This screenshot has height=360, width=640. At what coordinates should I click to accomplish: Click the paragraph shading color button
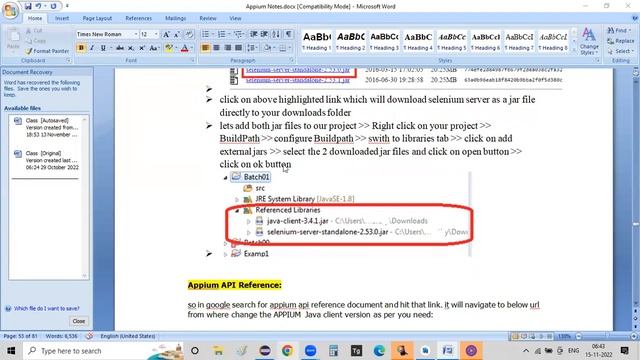click(267, 48)
